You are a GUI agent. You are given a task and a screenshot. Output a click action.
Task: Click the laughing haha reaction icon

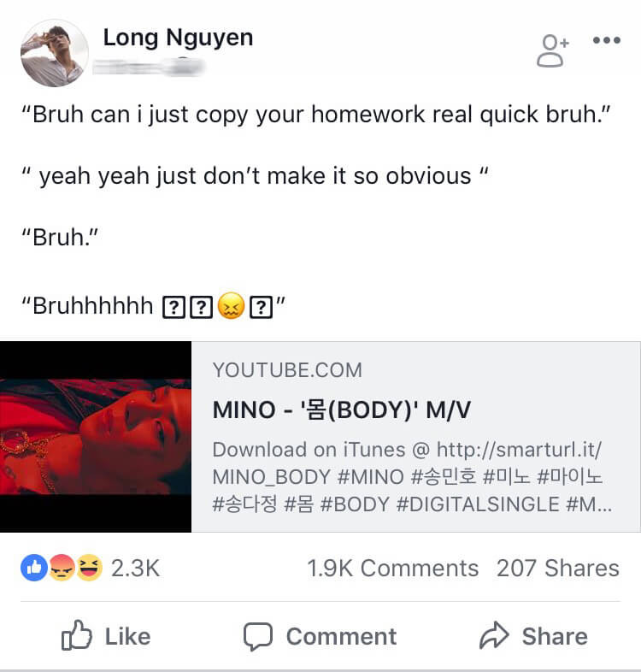[90, 568]
